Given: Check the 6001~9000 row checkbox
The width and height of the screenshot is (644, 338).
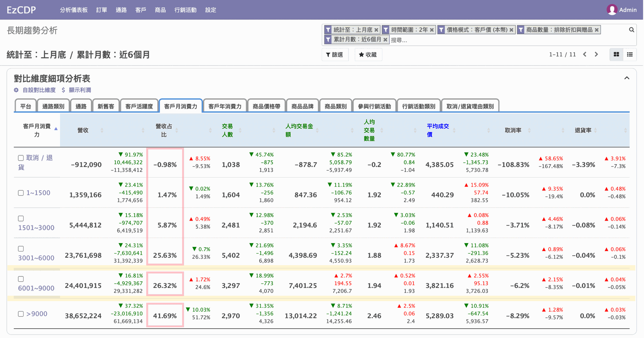Looking at the screenshot, I should [21, 279].
